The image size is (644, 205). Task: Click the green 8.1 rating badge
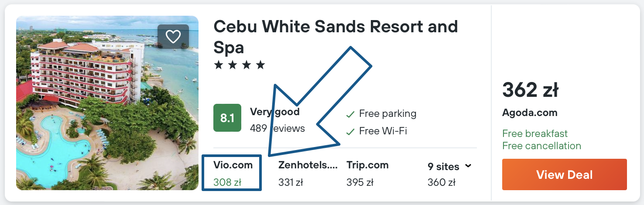pos(227,118)
